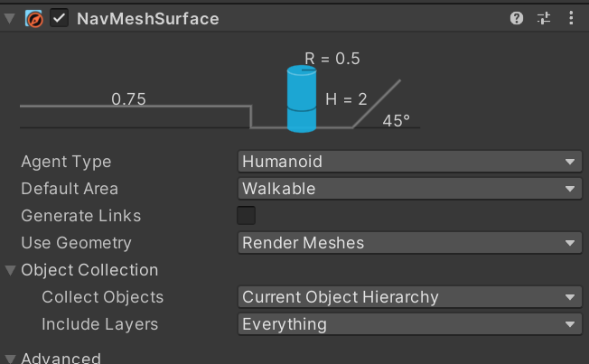This screenshot has height=364, width=589.
Task: Collapse the Object Collection section
Action: point(10,270)
